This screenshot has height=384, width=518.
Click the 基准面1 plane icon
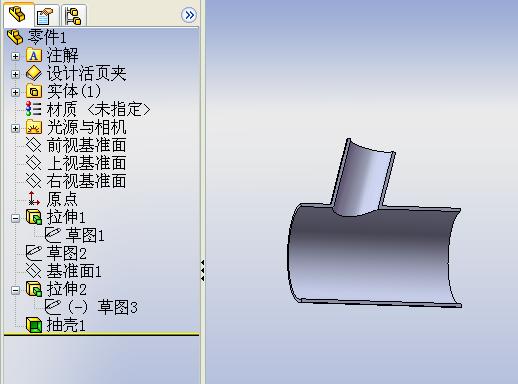[34, 271]
